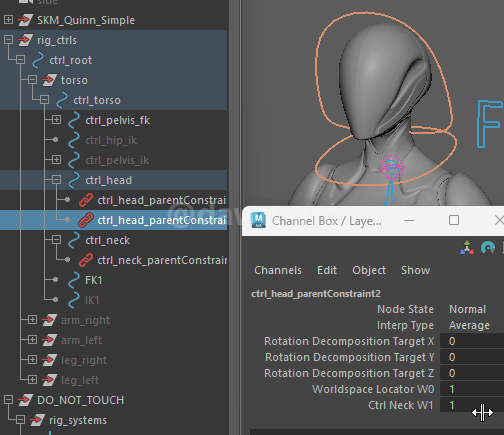
Task: Collapse the ctrl_neck node
Action: pos(56,240)
